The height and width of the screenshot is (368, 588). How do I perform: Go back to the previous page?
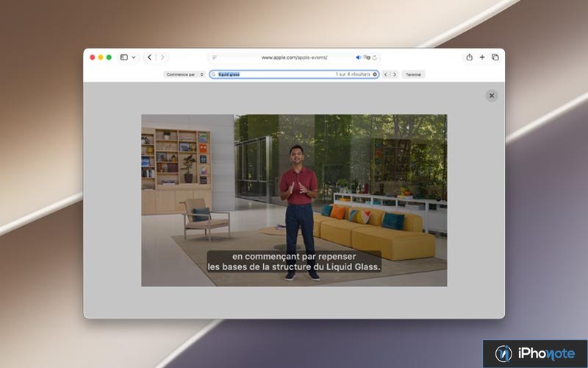point(149,57)
